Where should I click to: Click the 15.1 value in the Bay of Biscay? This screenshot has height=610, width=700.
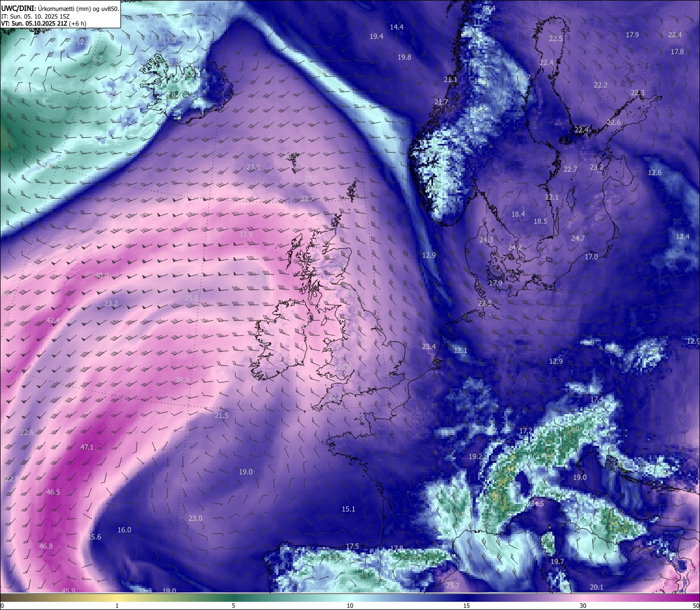(x=348, y=509)
